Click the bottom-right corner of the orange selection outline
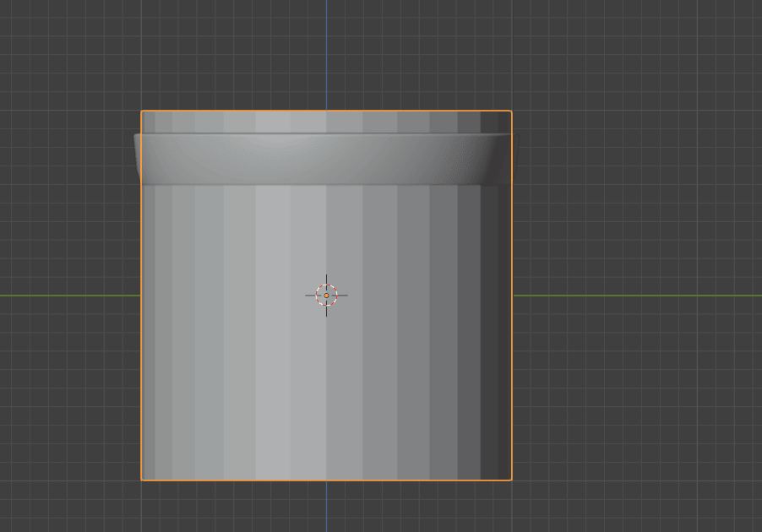Image resolution: width=762 pixels, height=532 pixels. pyautogui.click(x=511, y=480)
